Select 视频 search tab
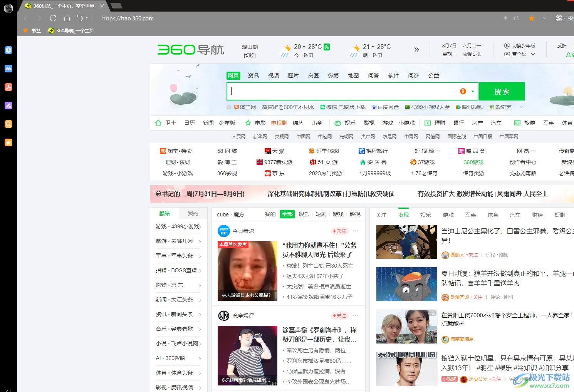The width and height of the screenshot is (574, 392). click(273, 75)
